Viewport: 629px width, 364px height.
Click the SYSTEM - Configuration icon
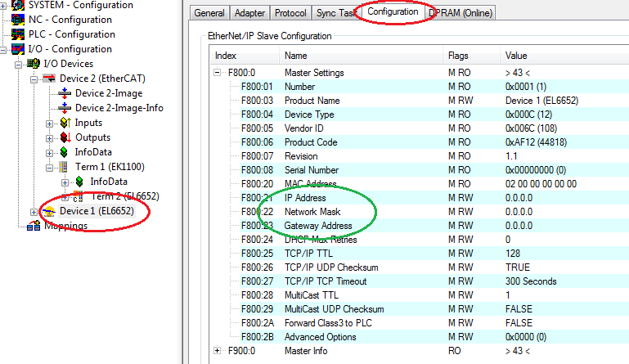(18, 5)
